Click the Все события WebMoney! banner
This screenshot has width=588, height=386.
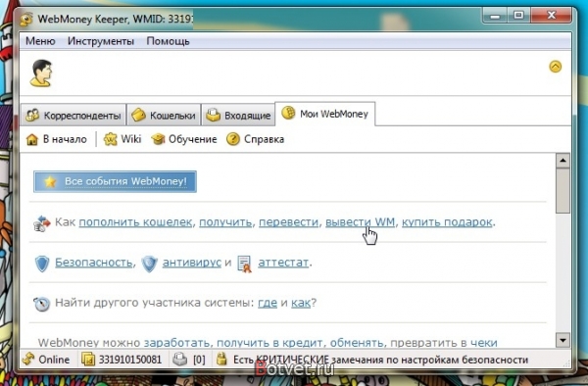115,182
